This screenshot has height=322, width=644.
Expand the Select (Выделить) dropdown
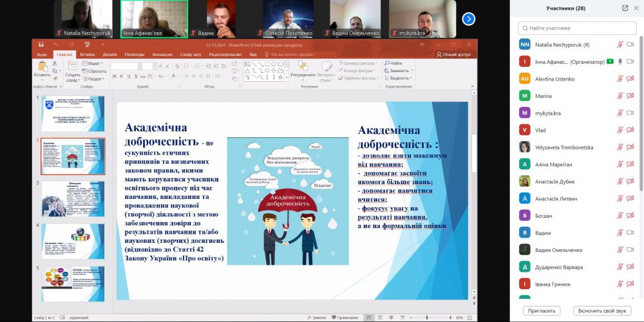point(399,78)
